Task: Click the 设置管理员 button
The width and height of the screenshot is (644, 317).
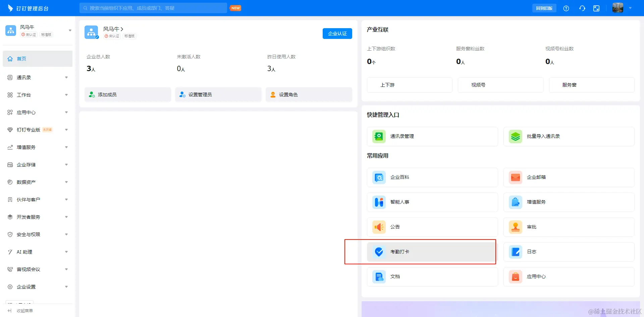Action: pos(218,95)
